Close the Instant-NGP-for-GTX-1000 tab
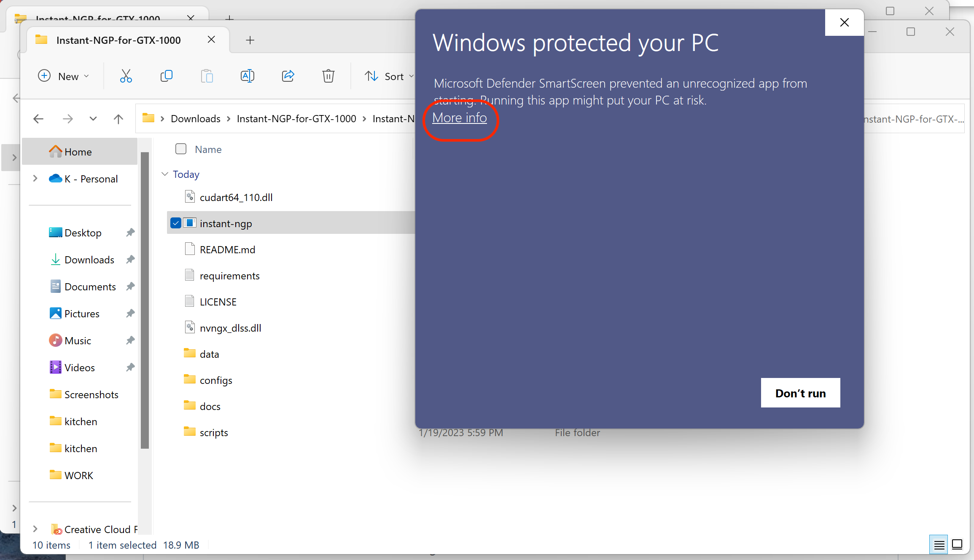Viewport: 974px width, 560px height. pos(212,40)
